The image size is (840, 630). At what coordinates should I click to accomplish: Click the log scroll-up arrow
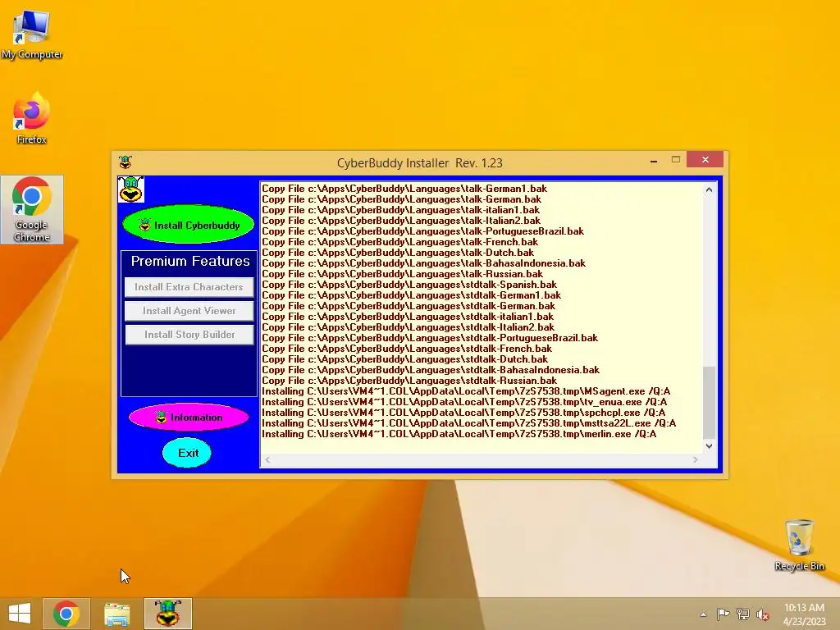pyautogui.click(x=709, y=189)
